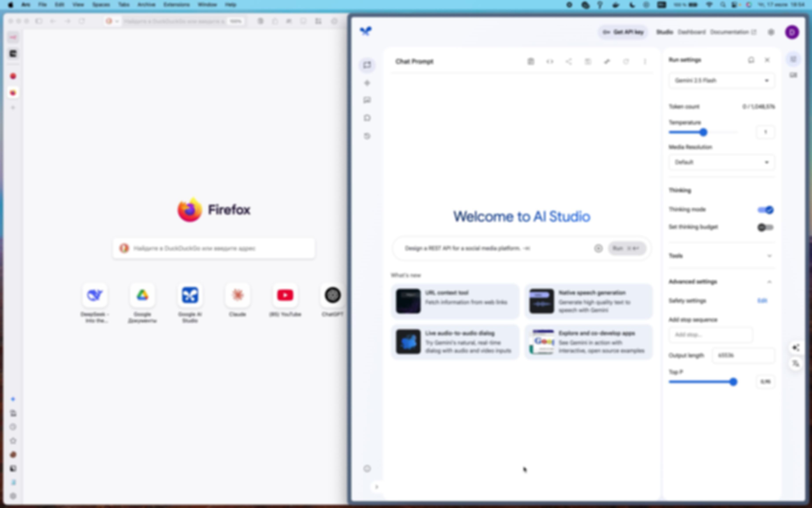Open the three-dot menu in Chat Prompt
The height and width of the screenshot is (508, 812).
645,62
